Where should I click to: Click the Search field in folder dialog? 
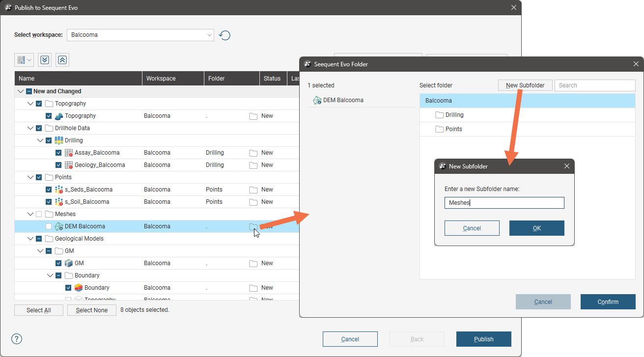[594, 85]
